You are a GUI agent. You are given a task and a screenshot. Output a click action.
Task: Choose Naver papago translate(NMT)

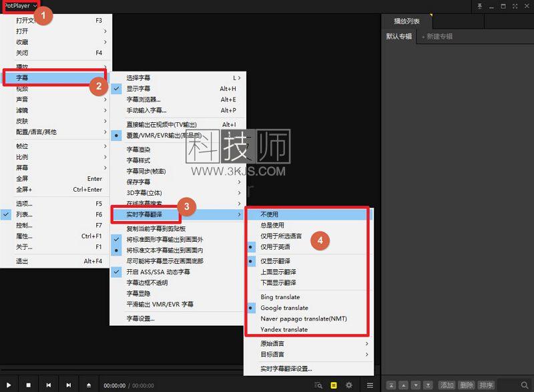coord(308,319)
